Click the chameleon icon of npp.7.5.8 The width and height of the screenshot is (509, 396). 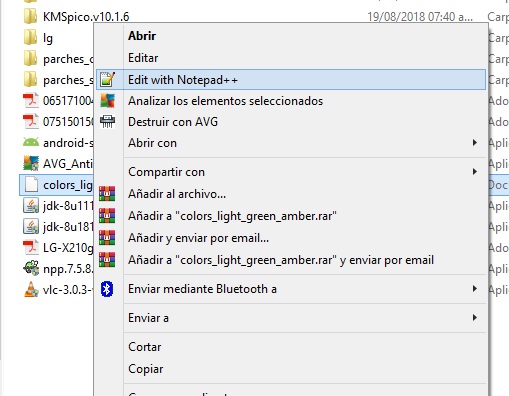[x=31, y=268]
